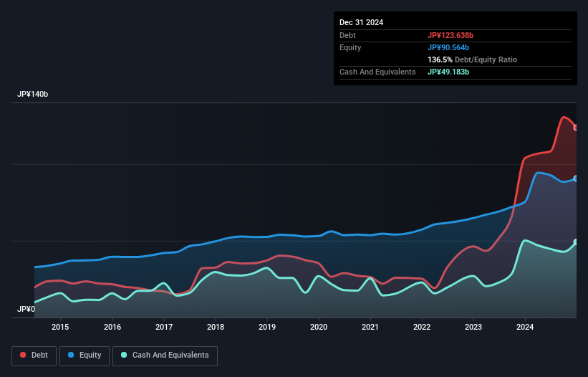Select the 2023 x-axis label
This screenshot has width=588, height=377.
[473, 327]
